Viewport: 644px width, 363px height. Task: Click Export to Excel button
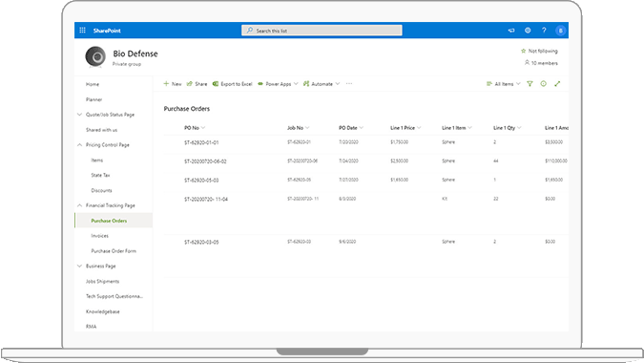(233, 84)
